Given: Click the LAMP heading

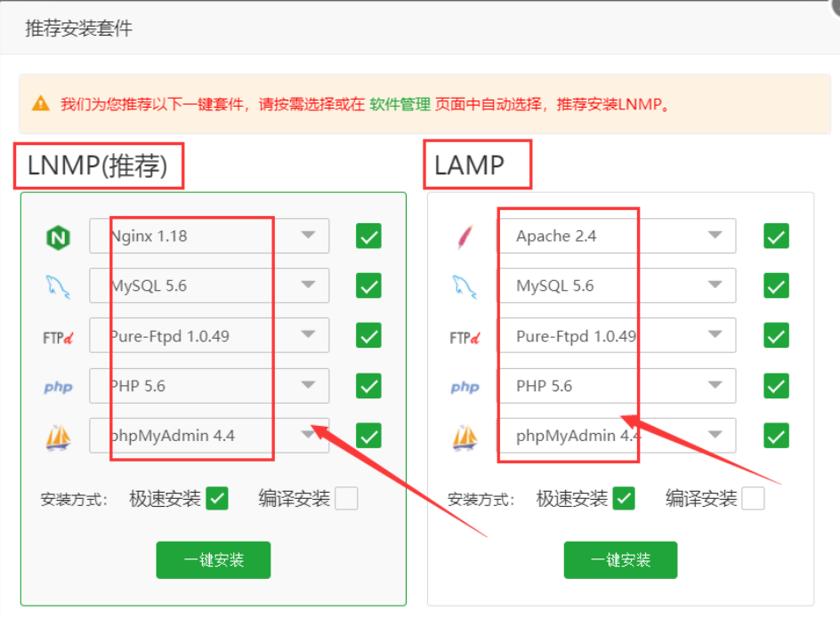Looking at the screenshot, I should click(x=469, y=165).
